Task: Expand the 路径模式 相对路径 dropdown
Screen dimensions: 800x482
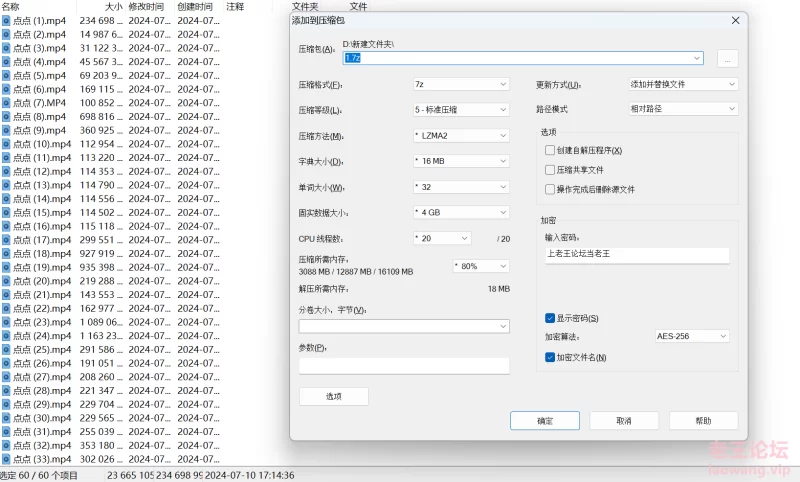Action: [683, 109]
